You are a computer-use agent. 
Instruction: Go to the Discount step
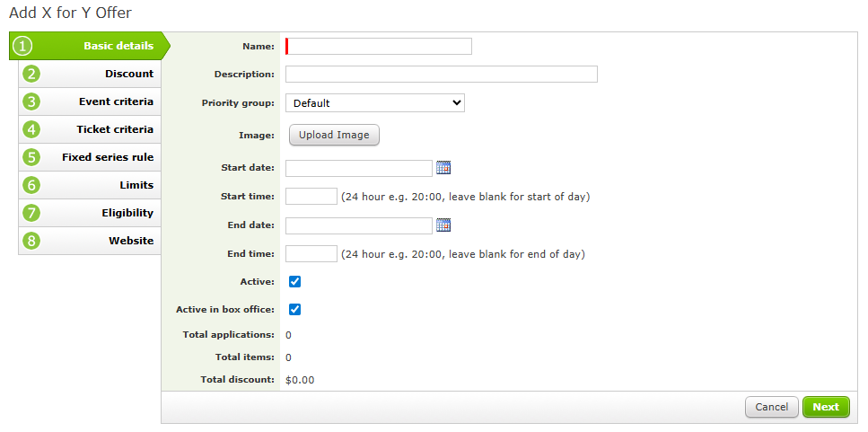[90, 75]
